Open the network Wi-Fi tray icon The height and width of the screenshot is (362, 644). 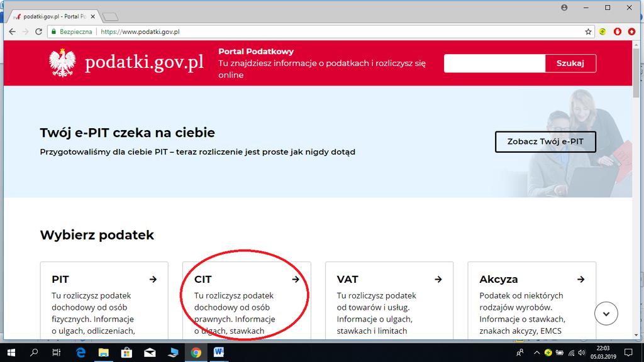(571, 353)
